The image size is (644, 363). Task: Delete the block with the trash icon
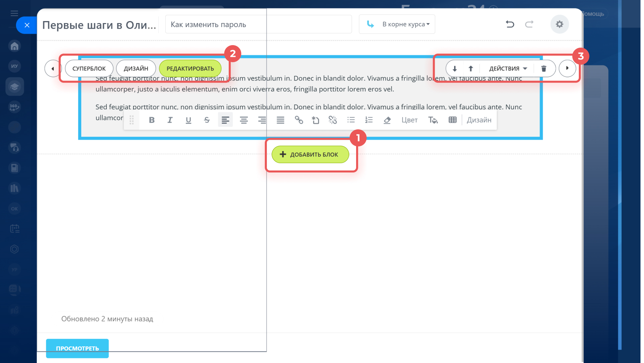pos(544,69)
